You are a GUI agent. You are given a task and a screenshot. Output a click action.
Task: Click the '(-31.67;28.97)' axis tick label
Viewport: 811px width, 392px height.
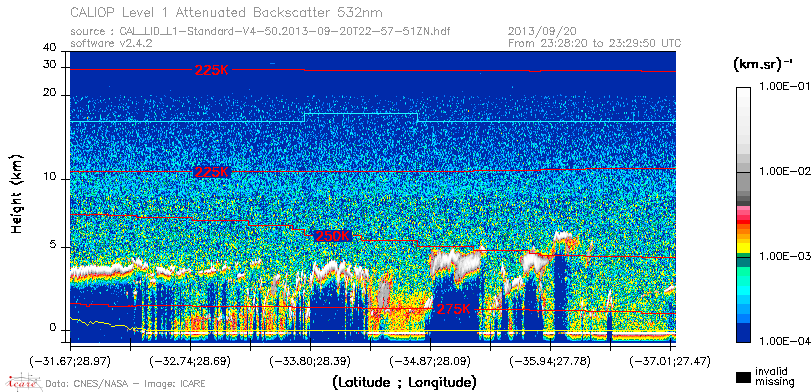pyautogui.click(x=70, y=360)
